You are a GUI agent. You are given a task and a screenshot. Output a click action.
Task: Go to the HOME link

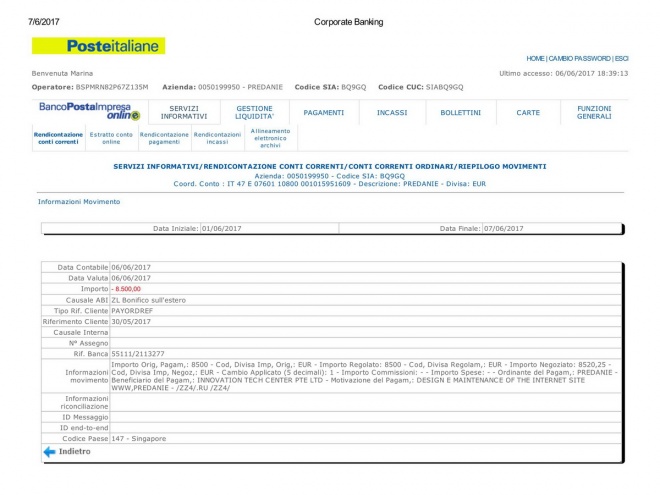[537, 58]
